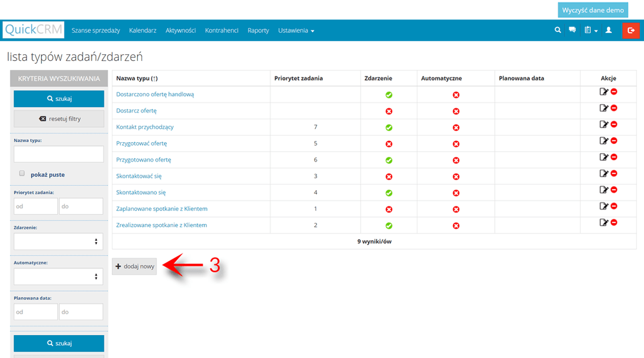Enable the pokaż puste checkbox
This screenshot has height=358, width=644.
(x=22, y=173)
